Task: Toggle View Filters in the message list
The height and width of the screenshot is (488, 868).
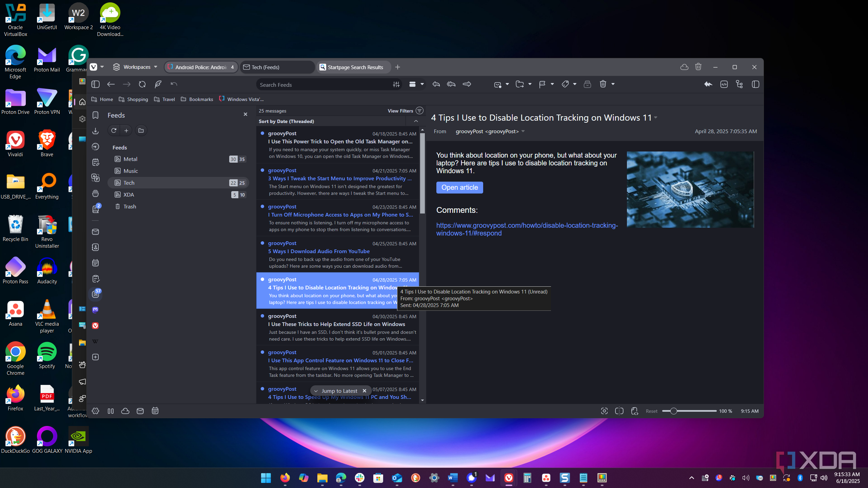Action: point(405,111)
